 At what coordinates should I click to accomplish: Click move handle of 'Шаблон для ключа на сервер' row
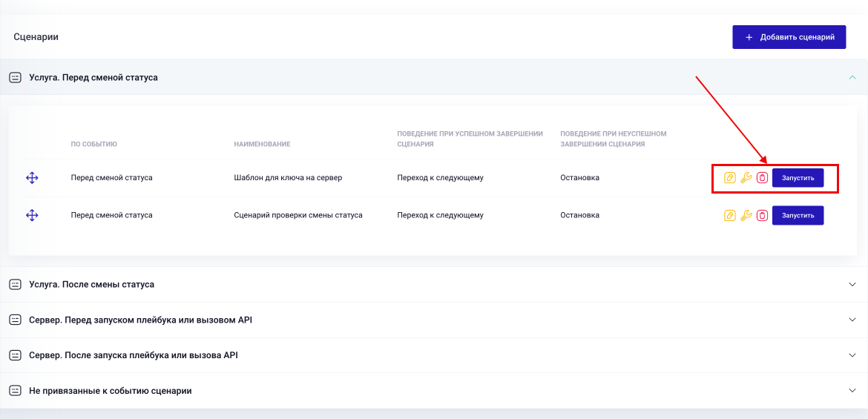(32, 178)
